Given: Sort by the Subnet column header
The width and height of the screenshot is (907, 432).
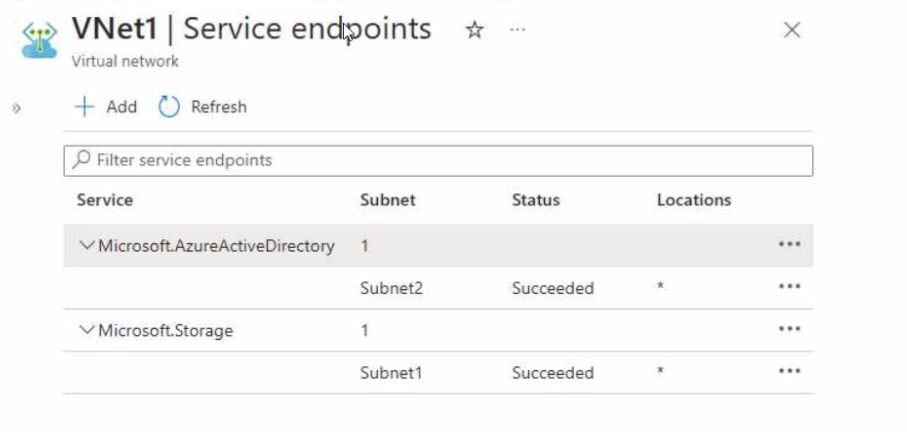Looking at the screenshot, I should [388, 200].
